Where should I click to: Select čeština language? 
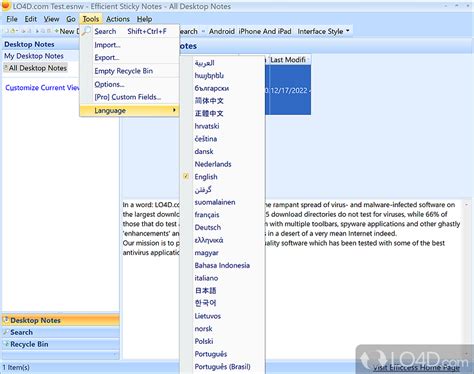tap(222, 139)
